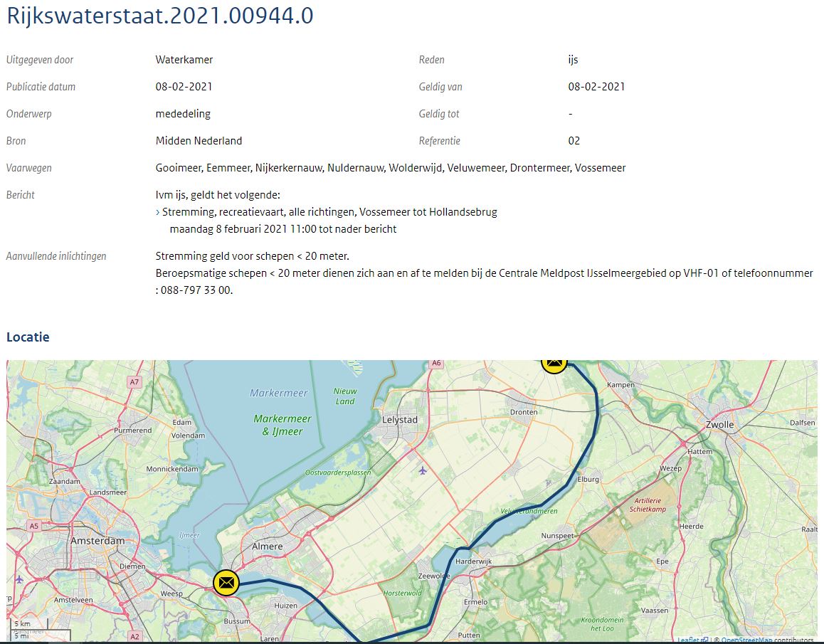Image resolution: width=824 pixels, height=644 pixels.
Task: Select the Bron value Midden Nederland
Action: (x=199, y=140)
